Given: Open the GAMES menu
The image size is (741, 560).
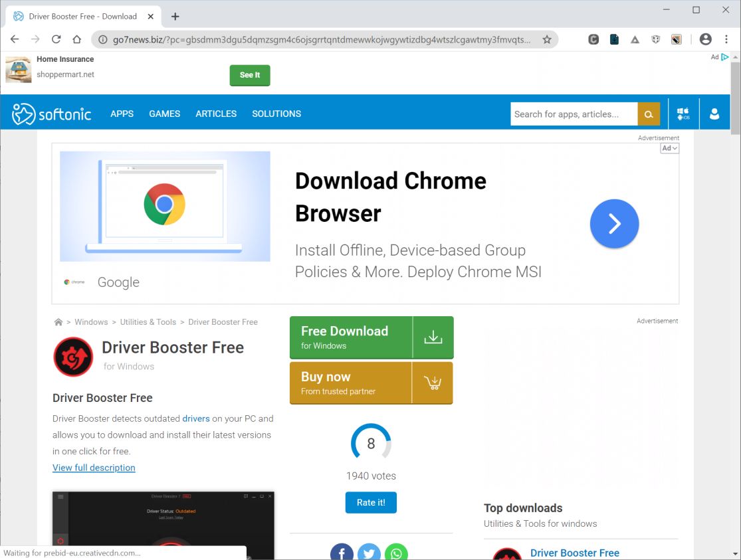Looking at the screenshot, I should (164, 114).
